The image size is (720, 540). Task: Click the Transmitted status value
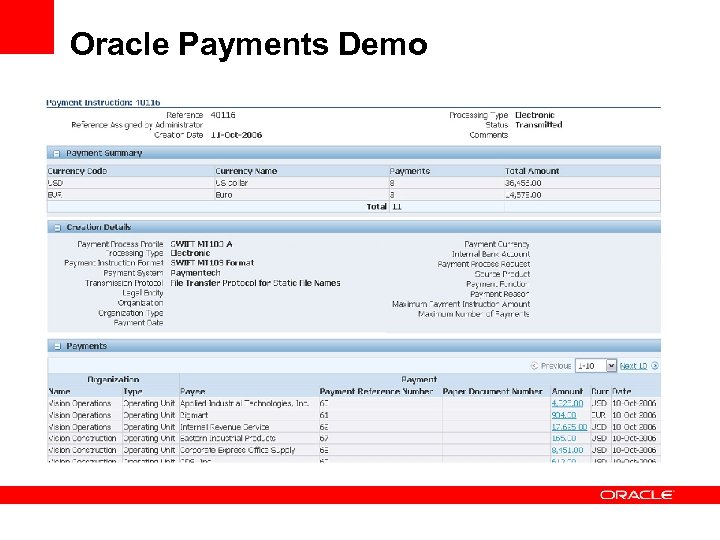[x=539, y=125]
